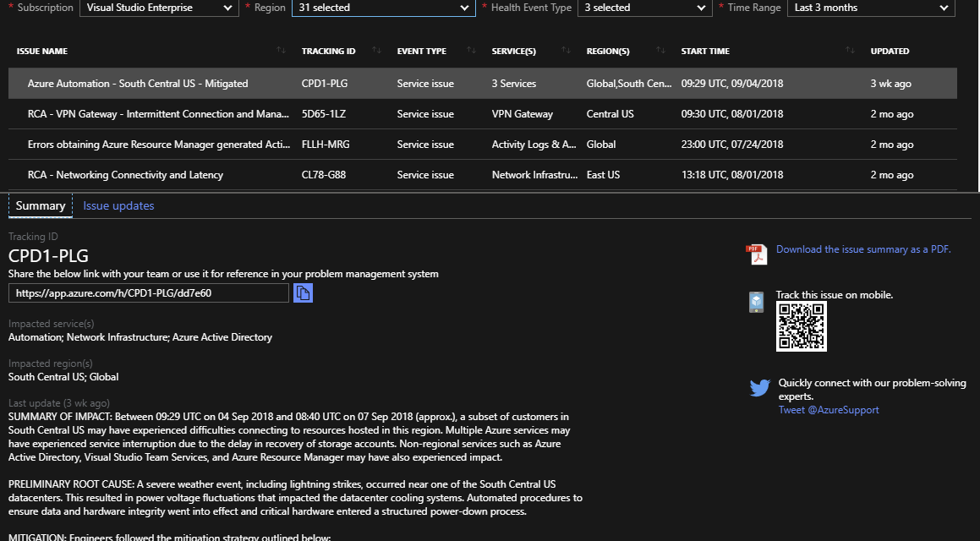
Task: Click tracking ID 5D65-1LZ
Action: [x=324, y=114]
